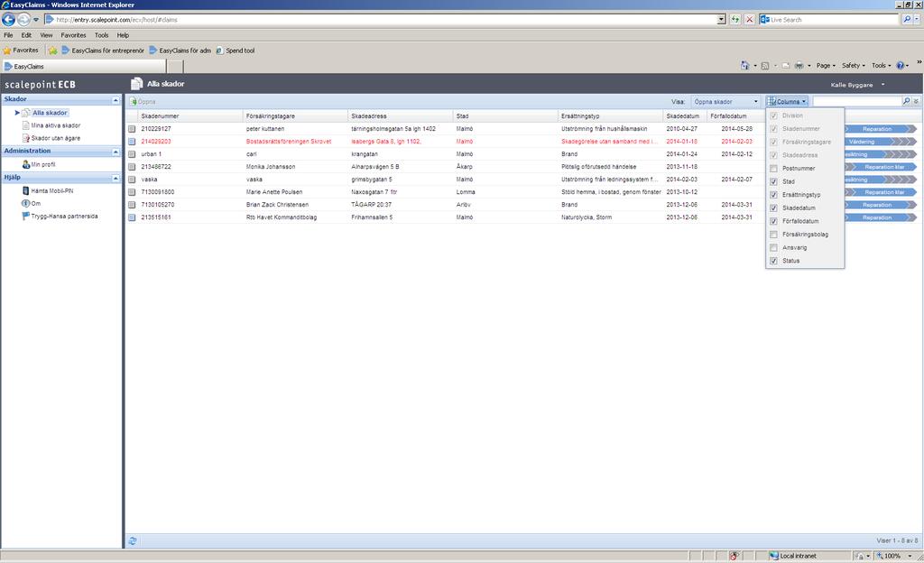The height and width of the screenshot is (563, 924).
Task: Uncheck the Ersättningstyp column checkbox
Action: pyautogui.click(x=773, y=195)
